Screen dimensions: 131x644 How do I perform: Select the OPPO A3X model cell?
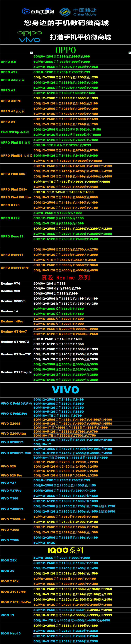tap(17, 72)
